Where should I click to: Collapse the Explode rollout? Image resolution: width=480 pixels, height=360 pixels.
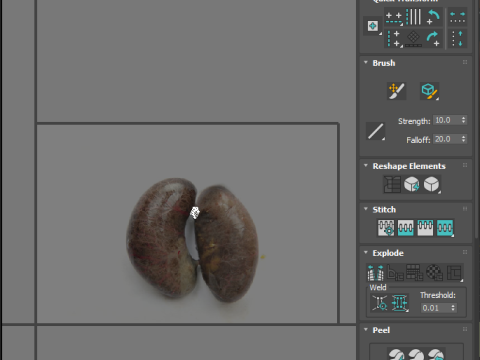pyautogui.click(x=366, y=252)
